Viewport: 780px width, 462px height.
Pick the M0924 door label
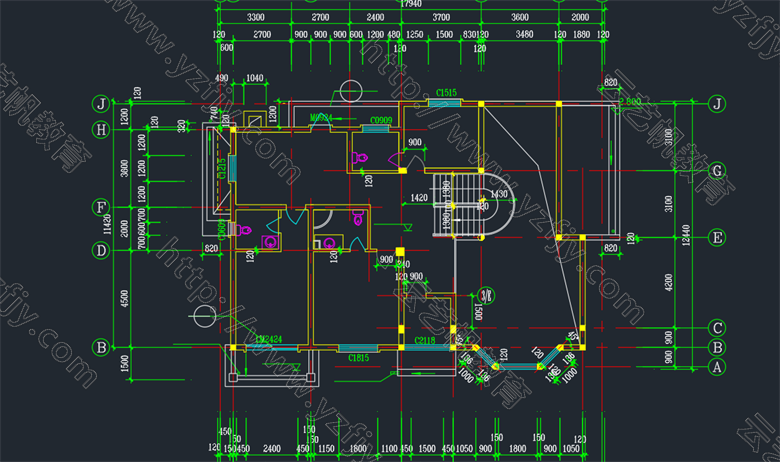pos(321,118)
